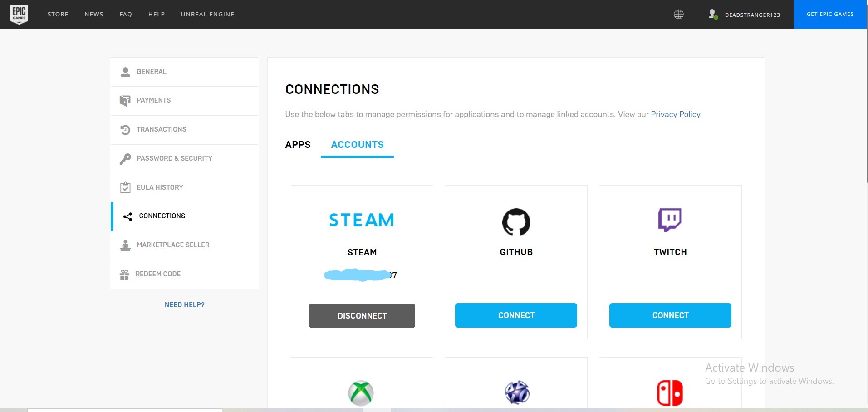Open EULA History section
Viewport: 868px width, 412px height.
click(x=184, y=187)
